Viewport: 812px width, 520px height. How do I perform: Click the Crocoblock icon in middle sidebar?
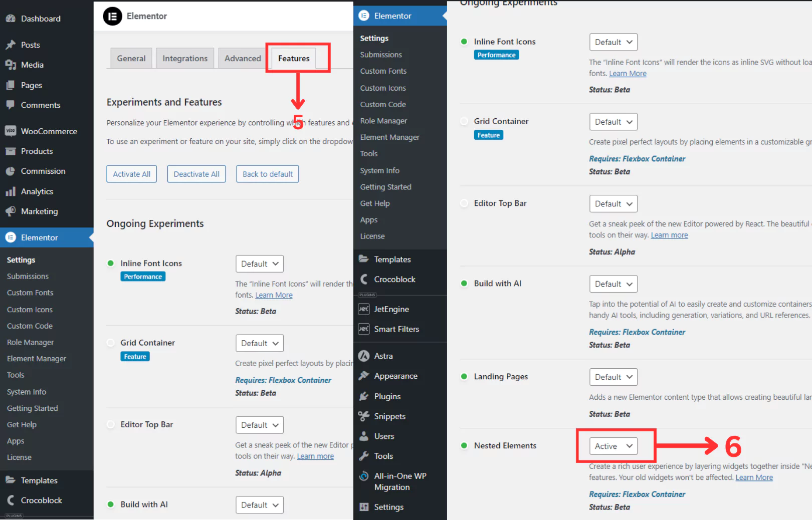point(364,279)
